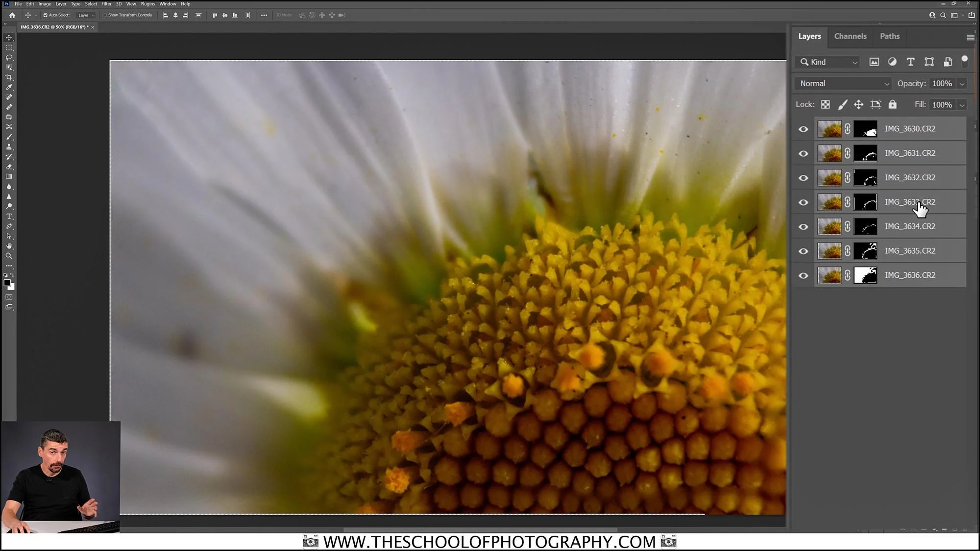Click the layer mask thumbnail of IMG_3635.CR2
Image resolution: width=980 pixels, height=551 pixels.
coord(865,250)
